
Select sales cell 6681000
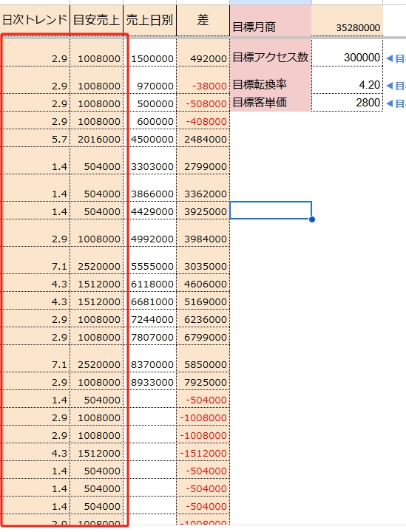pos(149,301)
